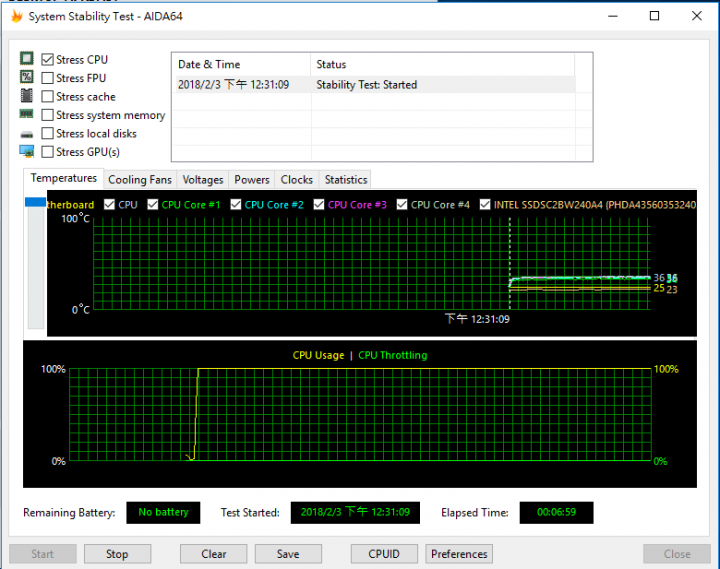The width and height of the screenshot is (720, 569).
Task: Click the Status column header
Action: (x=443, y=64)
